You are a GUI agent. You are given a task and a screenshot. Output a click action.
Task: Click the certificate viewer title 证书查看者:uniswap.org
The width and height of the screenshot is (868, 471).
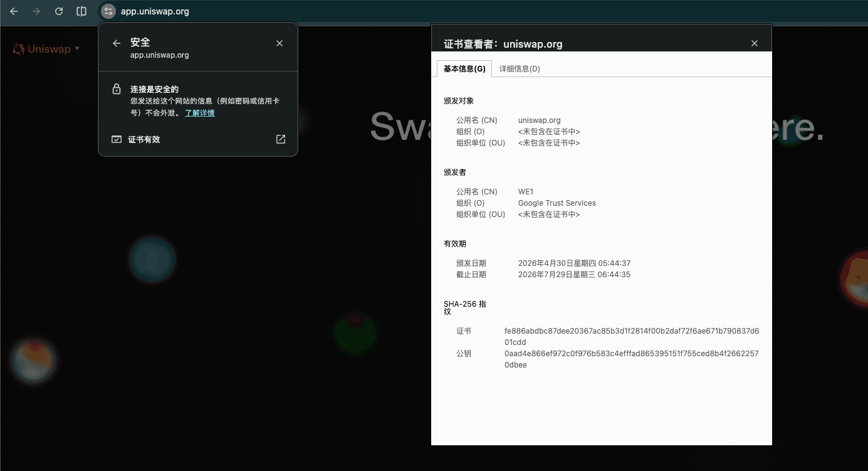503,44
